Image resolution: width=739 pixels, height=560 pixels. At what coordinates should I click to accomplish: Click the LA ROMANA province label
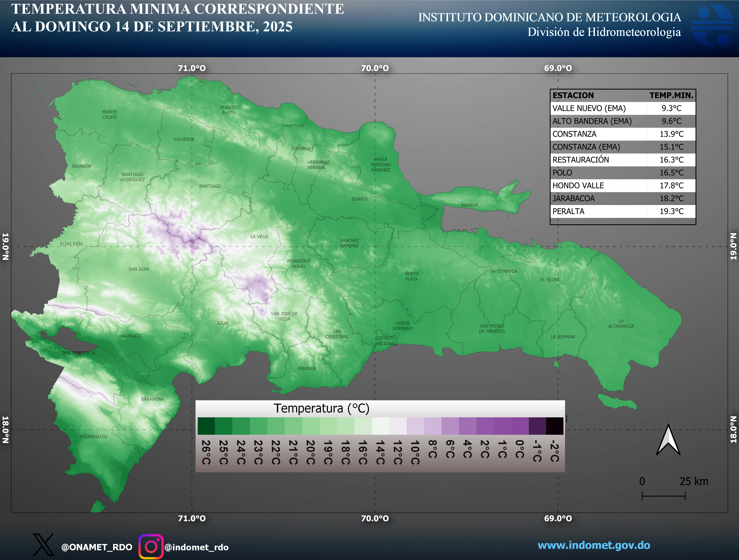coord(563,337)
